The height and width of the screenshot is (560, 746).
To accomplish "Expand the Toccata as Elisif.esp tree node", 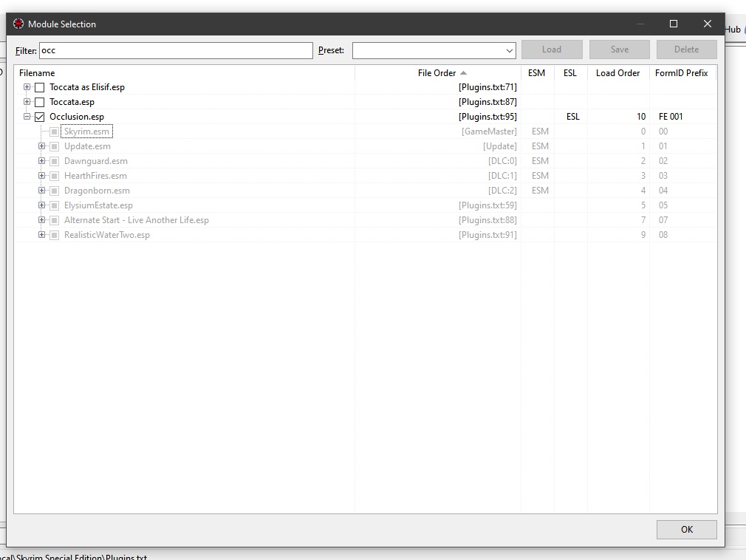I will [27, 87].
